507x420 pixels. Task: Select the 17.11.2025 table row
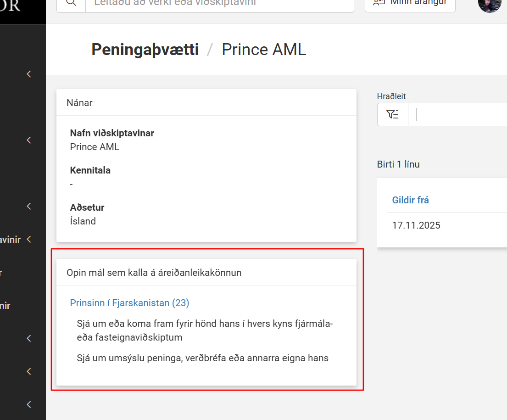[x=447, y=225]
